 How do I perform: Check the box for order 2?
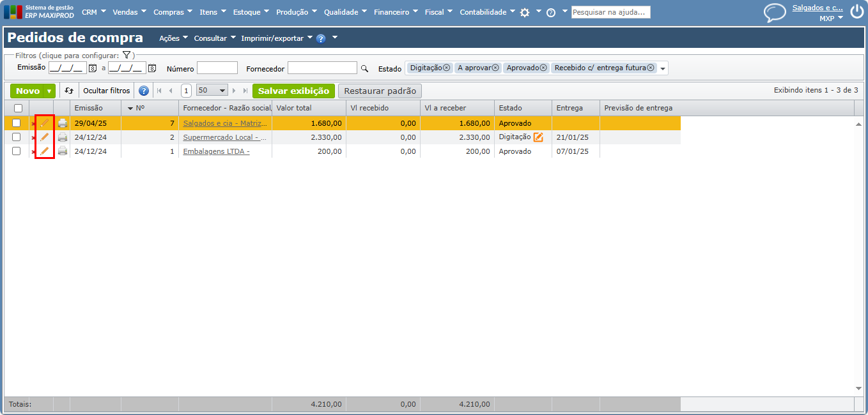[17, 137]
